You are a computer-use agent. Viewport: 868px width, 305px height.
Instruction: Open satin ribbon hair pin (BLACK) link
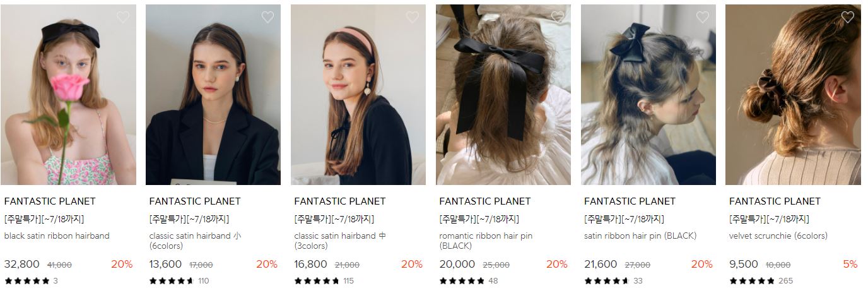640,236
